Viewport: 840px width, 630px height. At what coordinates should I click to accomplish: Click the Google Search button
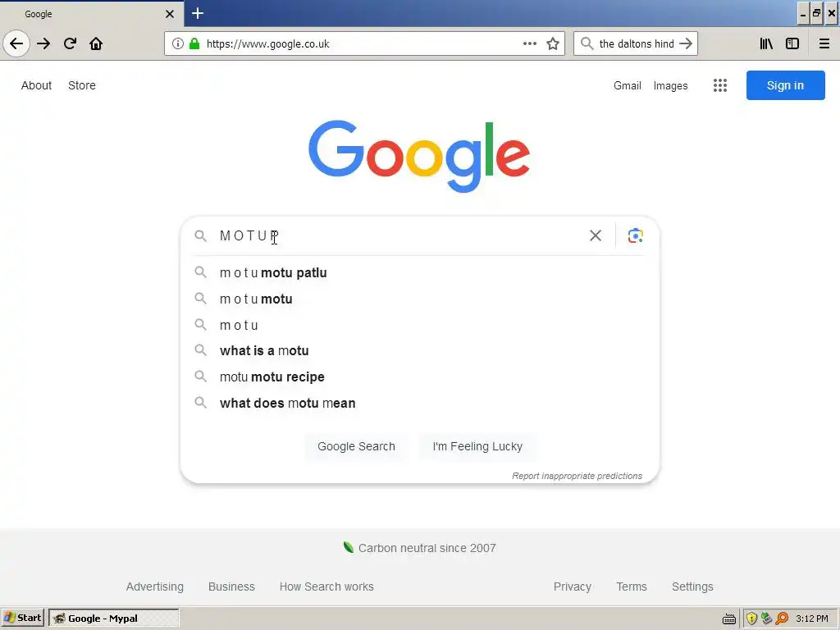(x=356, y=446)
